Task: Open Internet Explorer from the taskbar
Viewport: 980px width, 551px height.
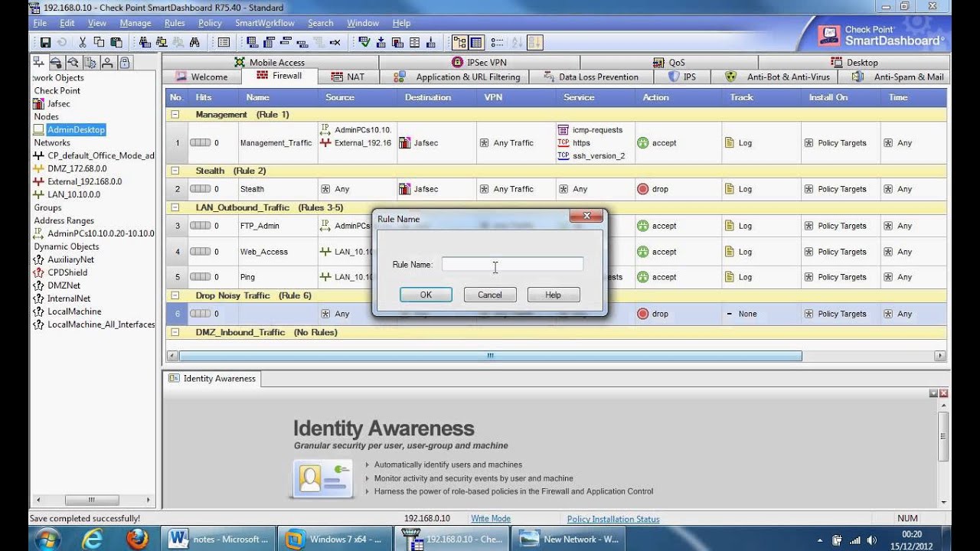Action: 93,539
